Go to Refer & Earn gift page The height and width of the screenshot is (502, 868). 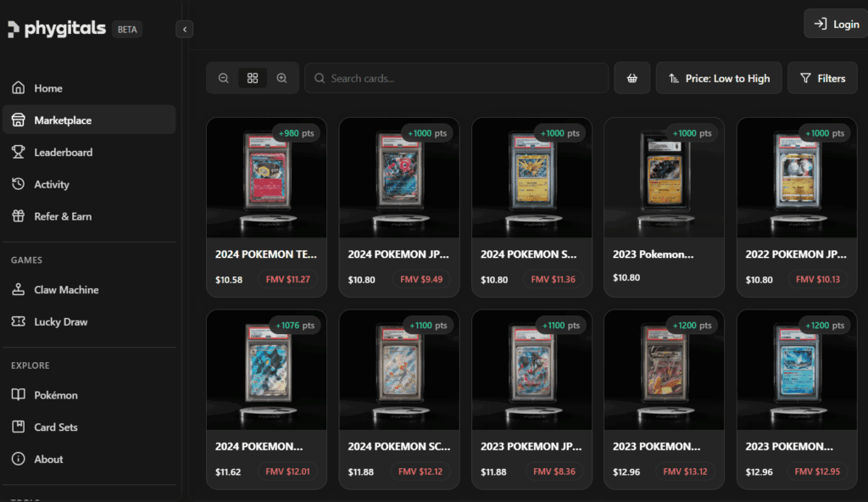[x=62, y=216]
